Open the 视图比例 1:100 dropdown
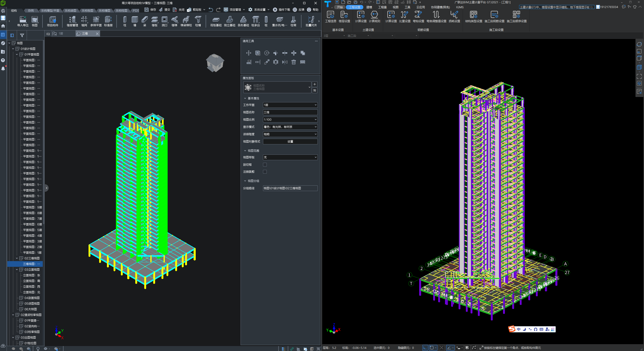This screenshot has height=351, width=644. (290, 119)
